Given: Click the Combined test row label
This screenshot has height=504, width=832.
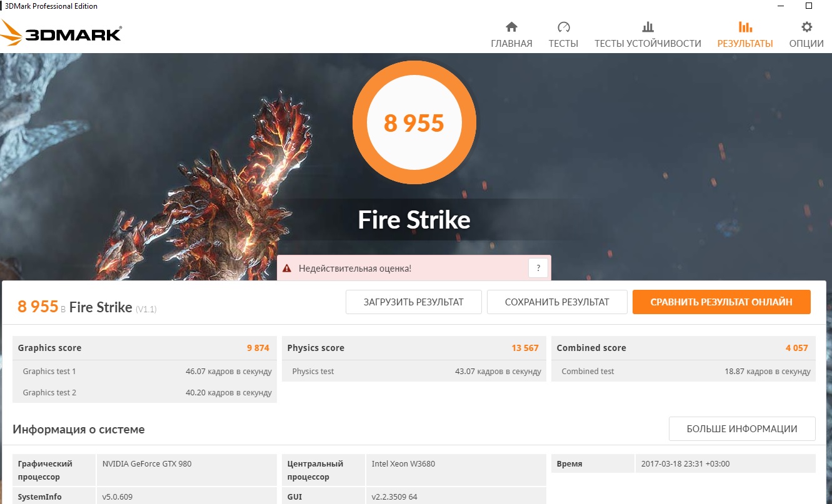Looking at the screenshot, I should (x=588, y=372).
